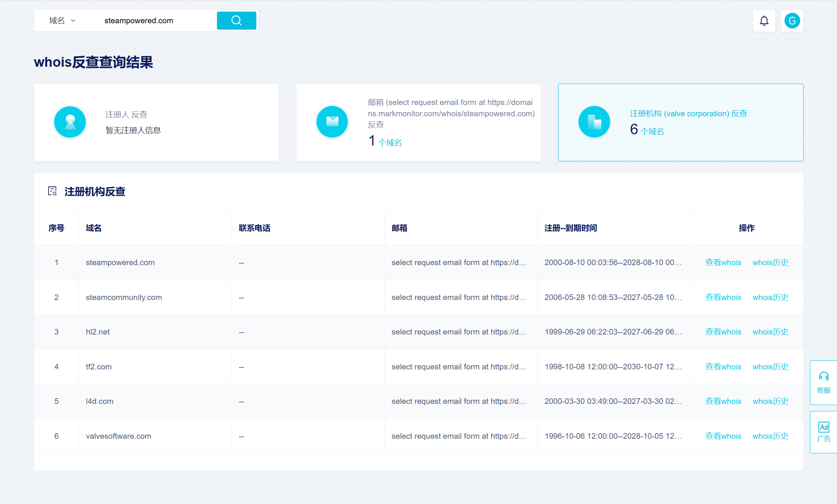Click the magnifier search button
Screen dimensions: 837x504
[236, 21]
